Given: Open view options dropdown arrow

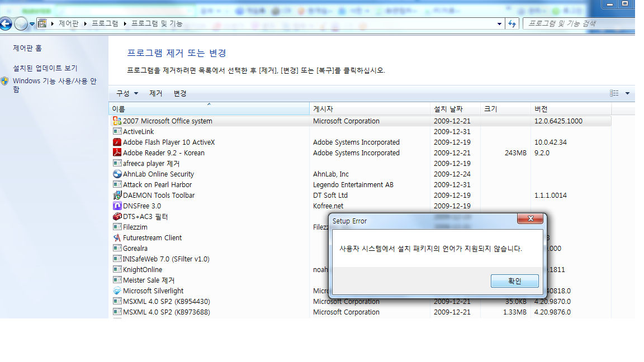Looking at the screenshot, I should tap(627, 93).
